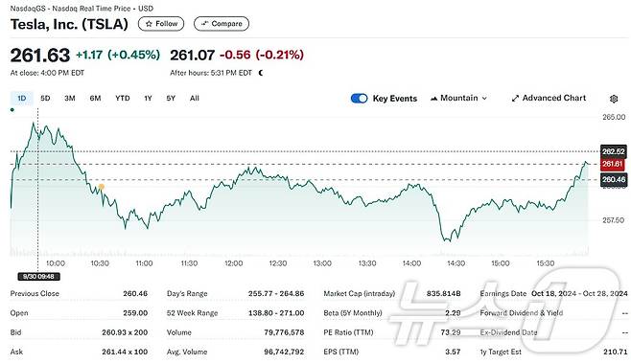This screenshot has height=364, width=631.
Task: Select the YTD range tab
Action: pyautogui.click(x=123, y=98)
